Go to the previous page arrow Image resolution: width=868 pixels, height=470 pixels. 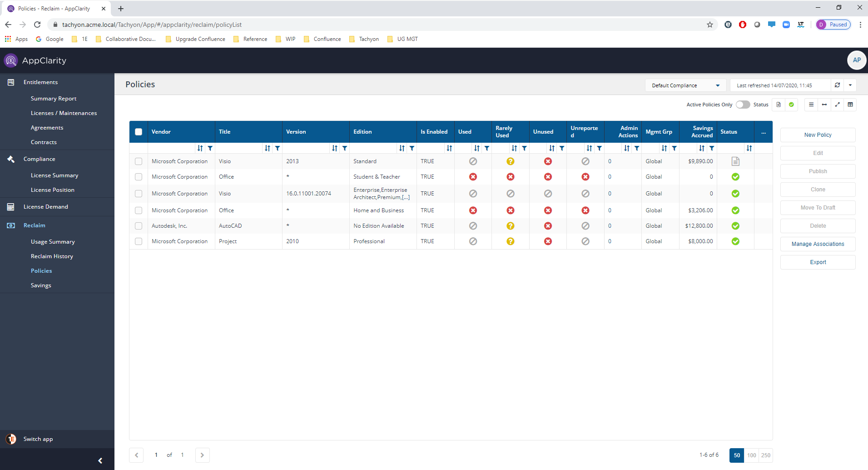click(136, 455)
